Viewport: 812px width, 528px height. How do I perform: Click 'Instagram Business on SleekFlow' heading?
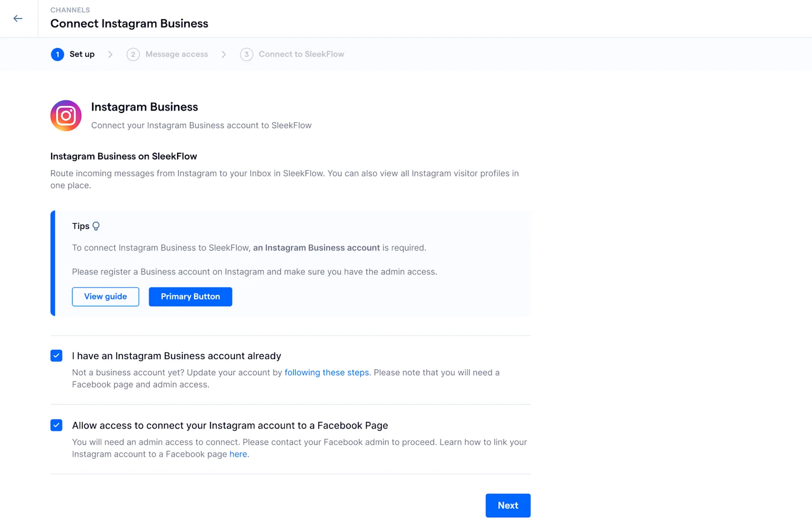[x=124, y=156]
